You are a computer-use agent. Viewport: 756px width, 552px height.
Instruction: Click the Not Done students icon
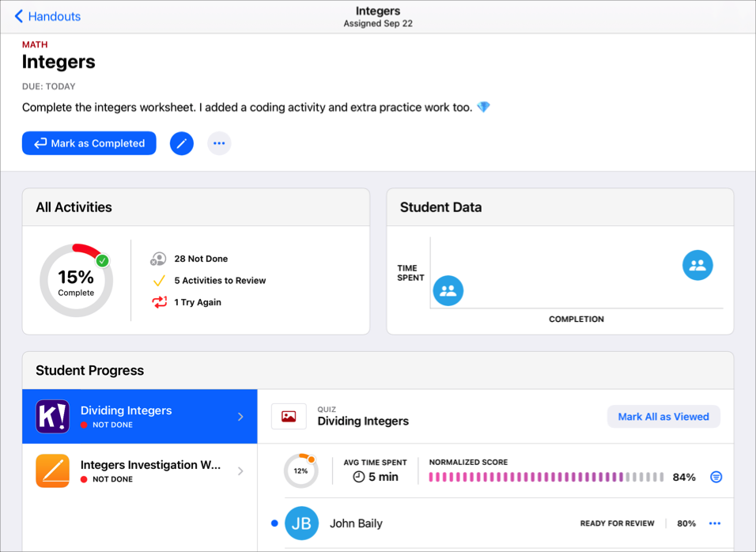(x=158, y=259)
